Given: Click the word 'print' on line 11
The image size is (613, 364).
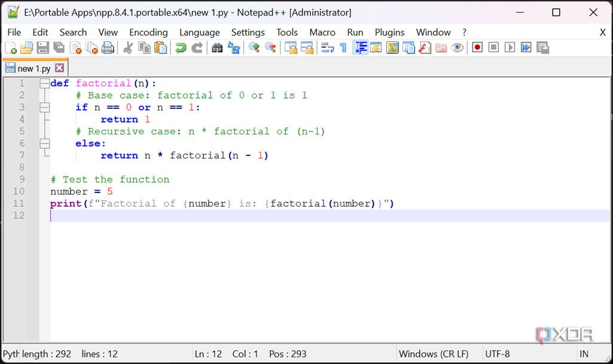Looking at the screenshot, I should pos(66,203).
